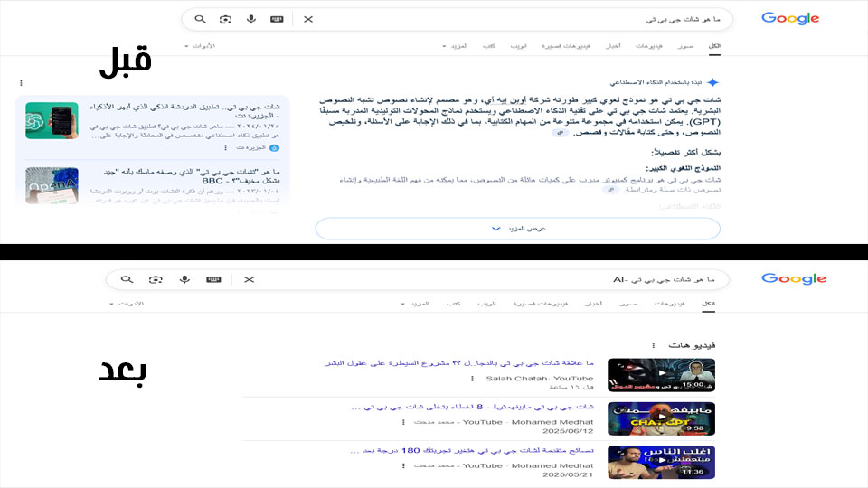
Task: Start voice search with microphone in bottom search bar
Action: tap(184, 279)
